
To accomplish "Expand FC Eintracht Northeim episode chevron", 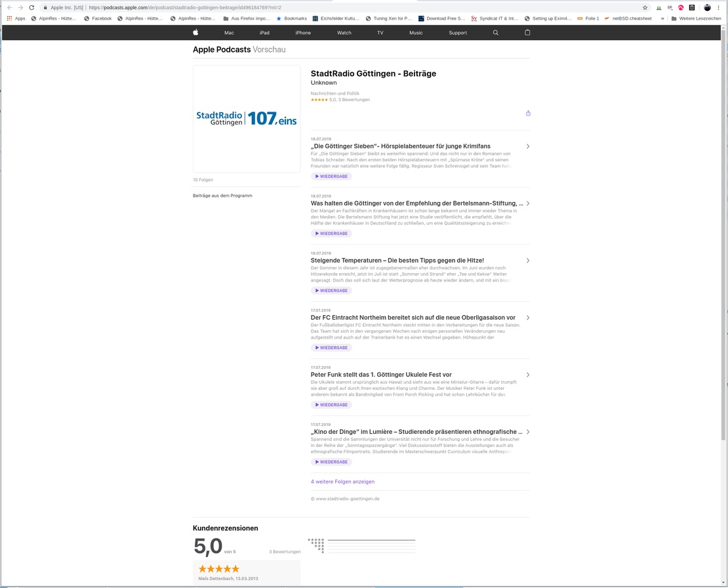I will 528,318.
